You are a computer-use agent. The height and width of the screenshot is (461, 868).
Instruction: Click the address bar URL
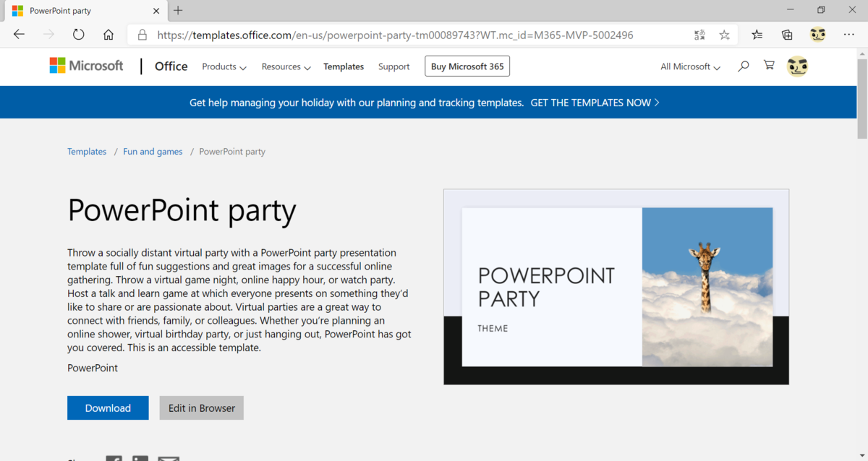(395, 35)
